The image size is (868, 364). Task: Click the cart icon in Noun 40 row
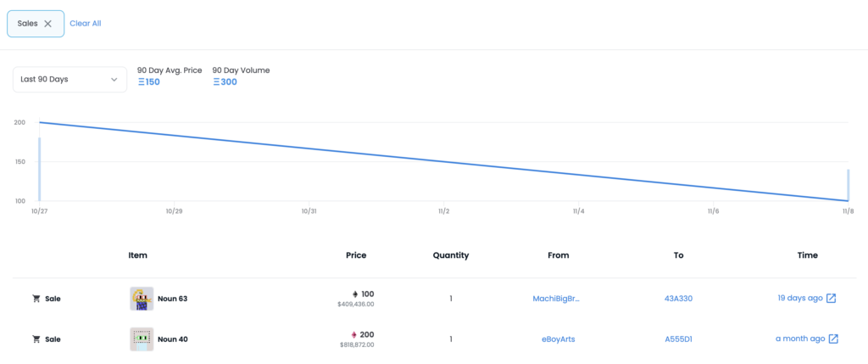coord(36,339)
